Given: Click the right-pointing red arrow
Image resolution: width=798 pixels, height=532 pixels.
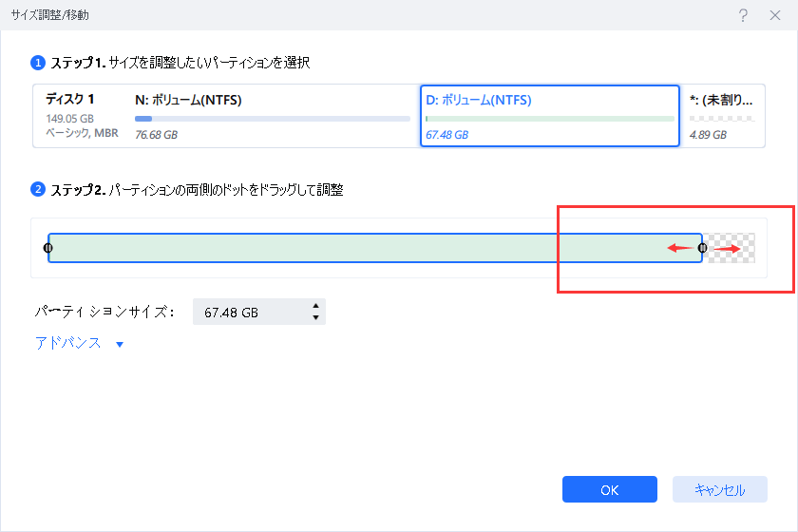Looking at the screenshot, I should tap(727, 249).
